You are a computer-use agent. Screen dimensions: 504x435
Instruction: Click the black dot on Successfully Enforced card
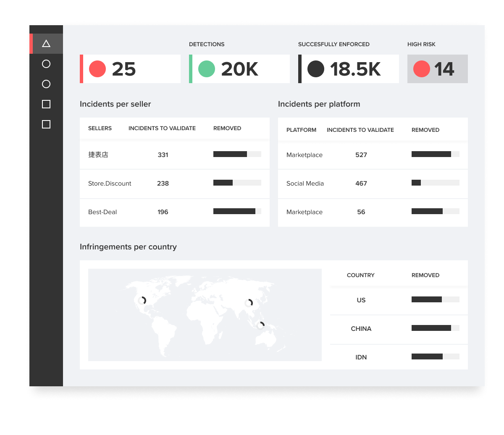[x=316, y=68]
